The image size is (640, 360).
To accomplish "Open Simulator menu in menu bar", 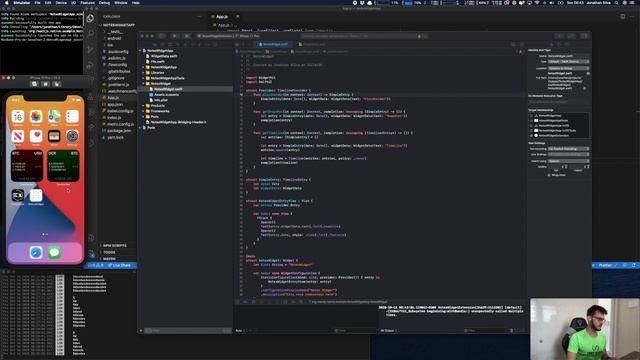I will click(x=22, y=2).
